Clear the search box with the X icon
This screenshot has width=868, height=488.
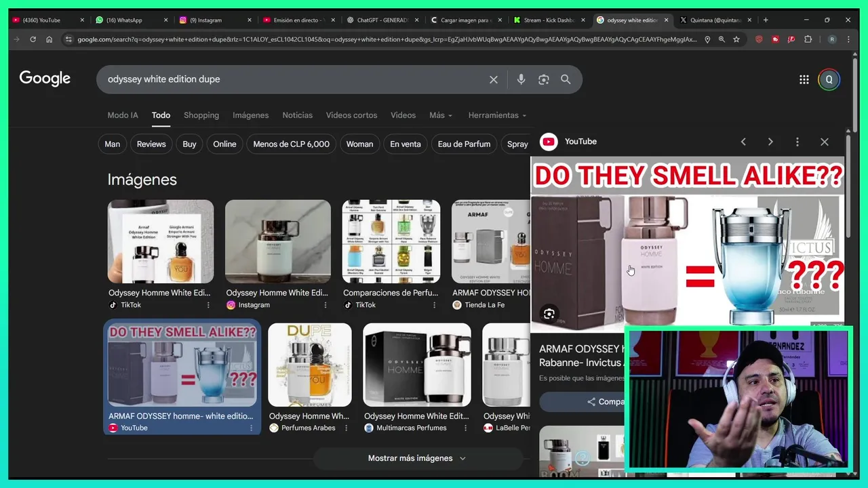pos(494,79)
